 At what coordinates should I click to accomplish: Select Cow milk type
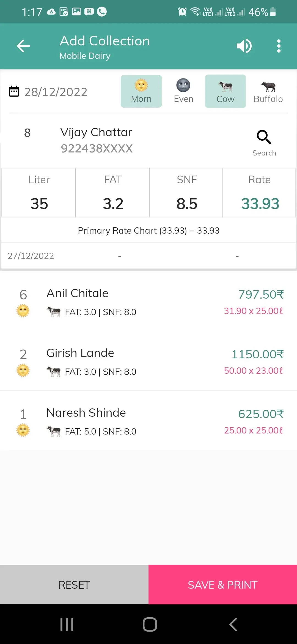coord(226,91)
